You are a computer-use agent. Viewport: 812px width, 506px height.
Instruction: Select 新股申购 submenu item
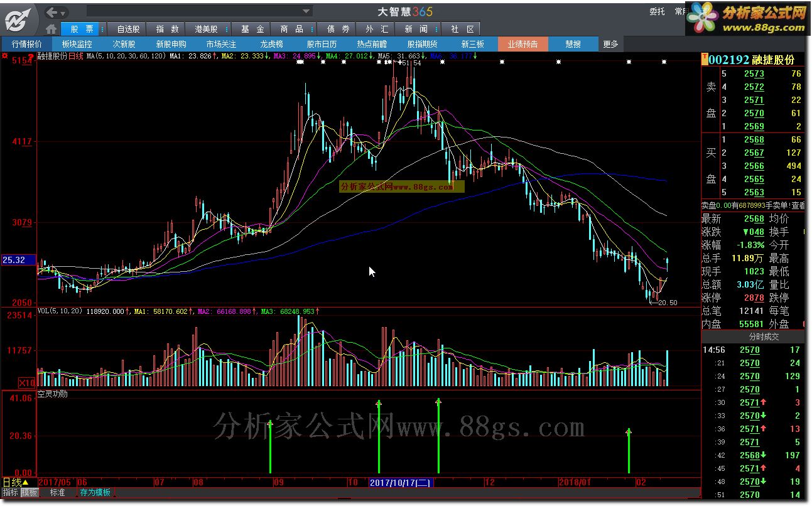point(171,44)
